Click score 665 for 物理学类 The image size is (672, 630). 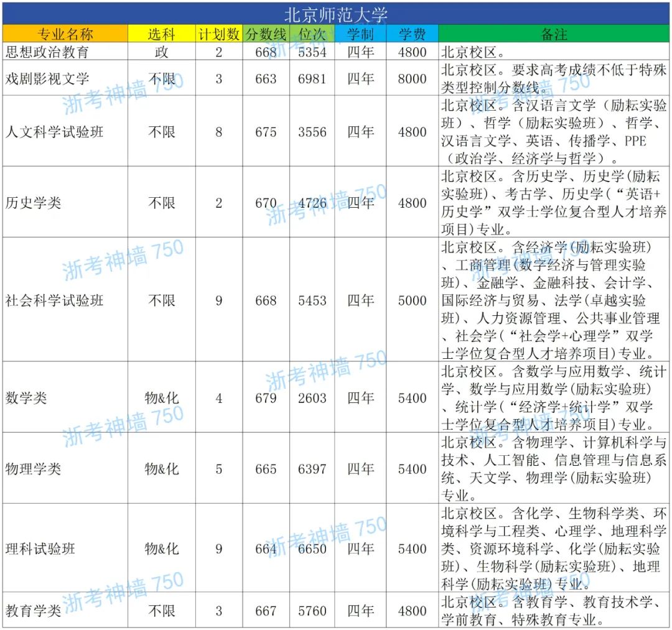point(266,469)
